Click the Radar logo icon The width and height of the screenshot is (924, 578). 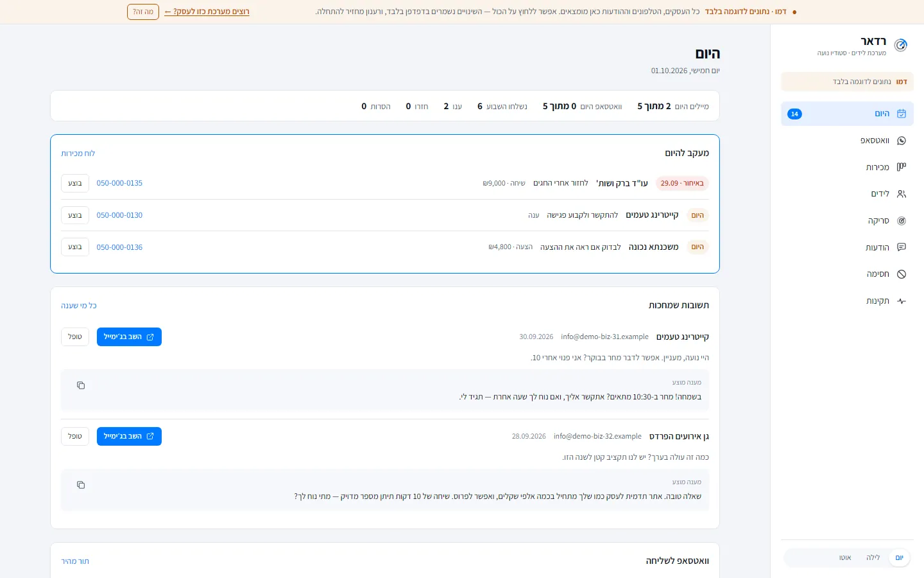coord(901,45)
